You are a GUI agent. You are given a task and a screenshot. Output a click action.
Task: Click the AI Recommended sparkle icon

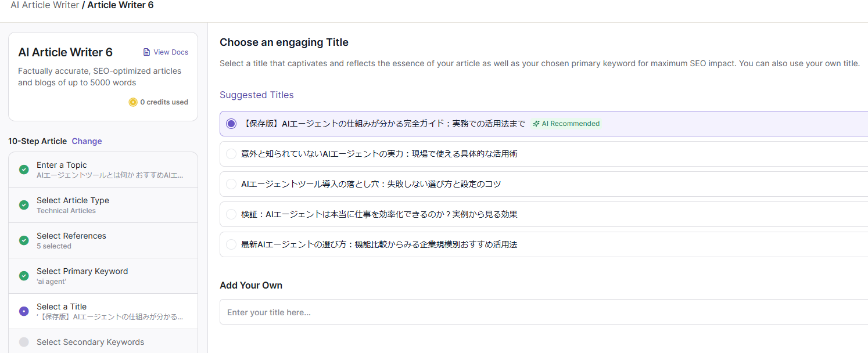tap(536, 124)
